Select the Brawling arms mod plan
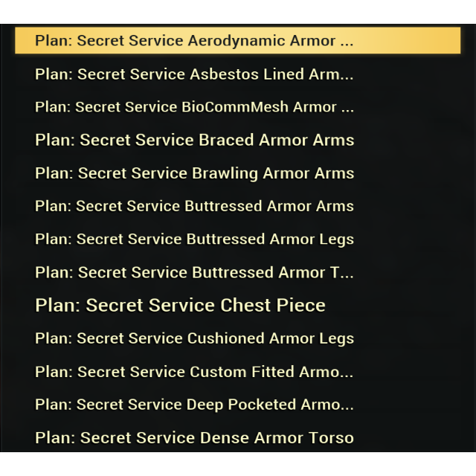 pyautogui.click(x=194, y=173)
